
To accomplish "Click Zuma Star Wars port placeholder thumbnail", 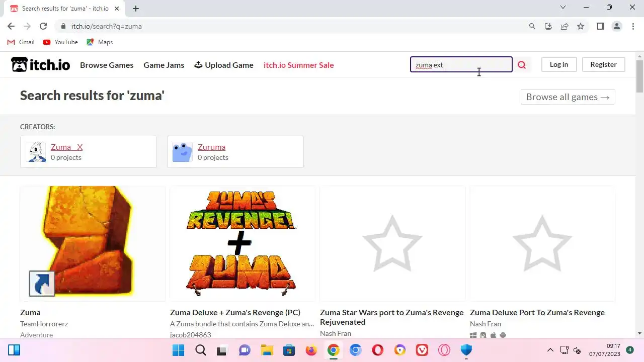I will pos(392,244).
